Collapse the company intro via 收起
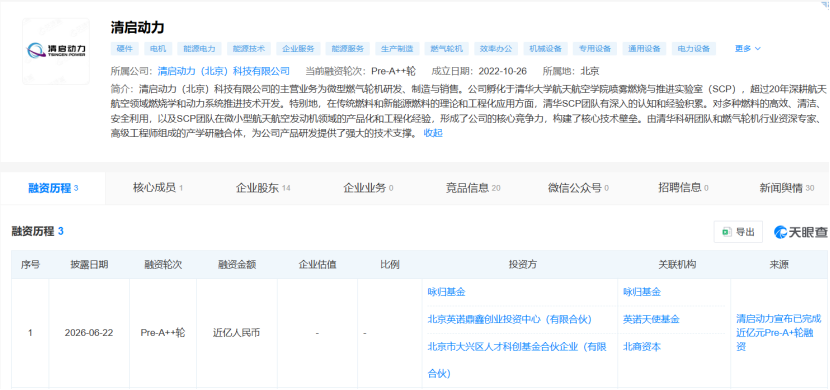Screen dimensions: 830x390 point(433,133)
